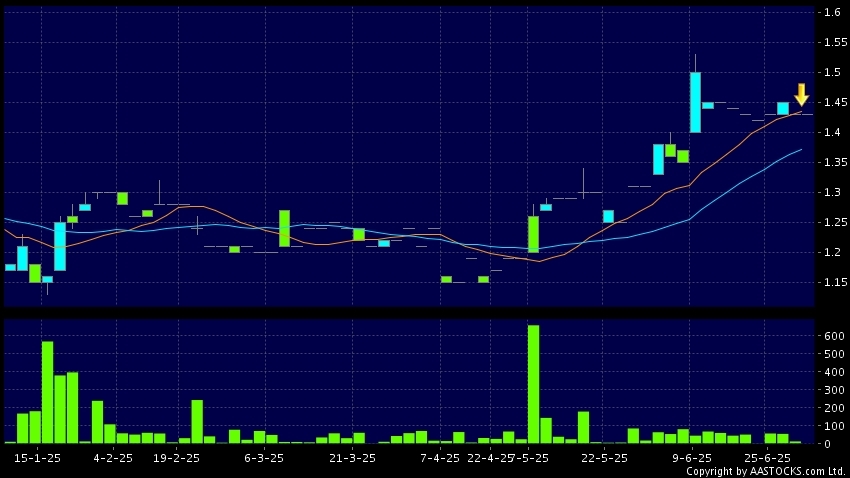Image resolution: width=850 pixels, height=478 pixels.
Task: Click the tallest volume bar above 600
Action: [533, 384]
